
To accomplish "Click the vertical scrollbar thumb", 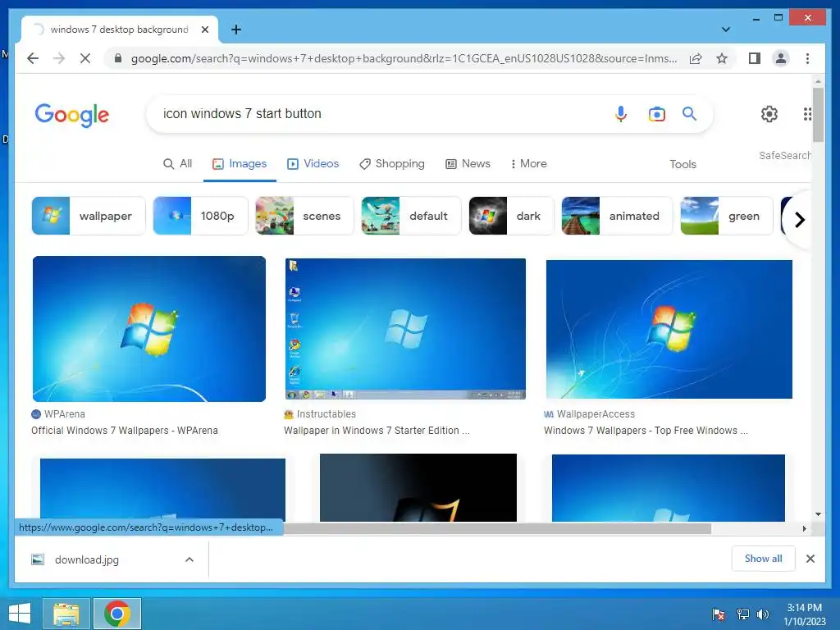I will pos(818,115).
